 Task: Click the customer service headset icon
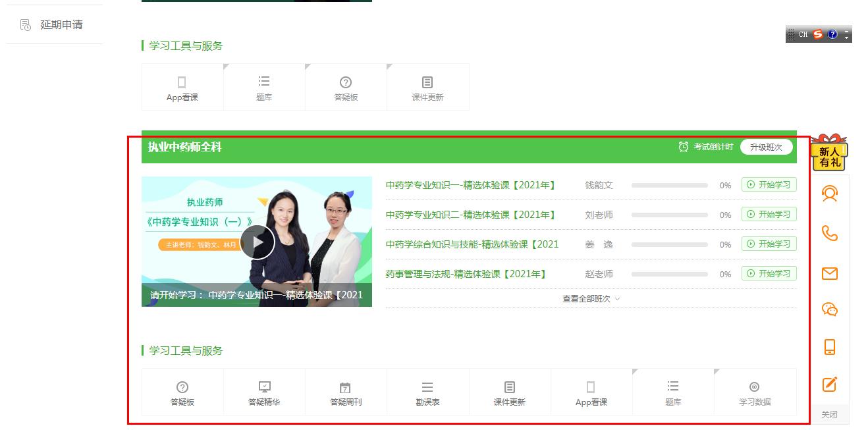[830, 194]
